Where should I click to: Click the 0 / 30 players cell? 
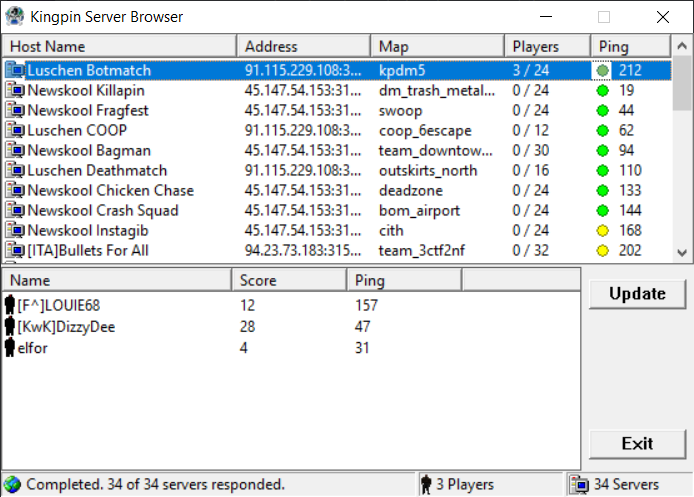(x=531, y=150)
